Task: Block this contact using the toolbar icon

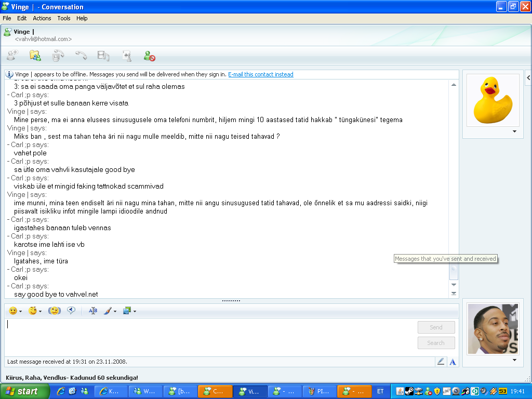Action: tap(149, 55)
